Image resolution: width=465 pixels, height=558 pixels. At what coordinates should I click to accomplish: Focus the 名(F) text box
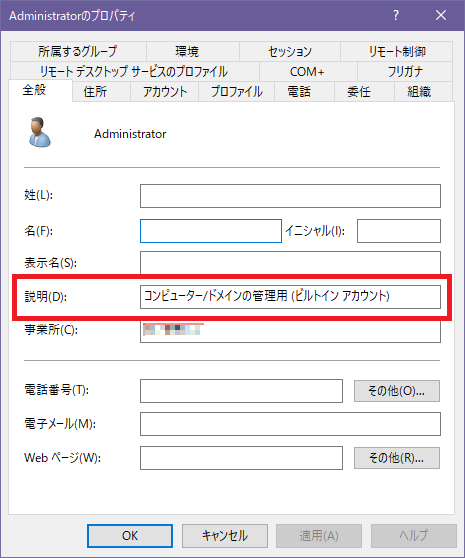211,231
